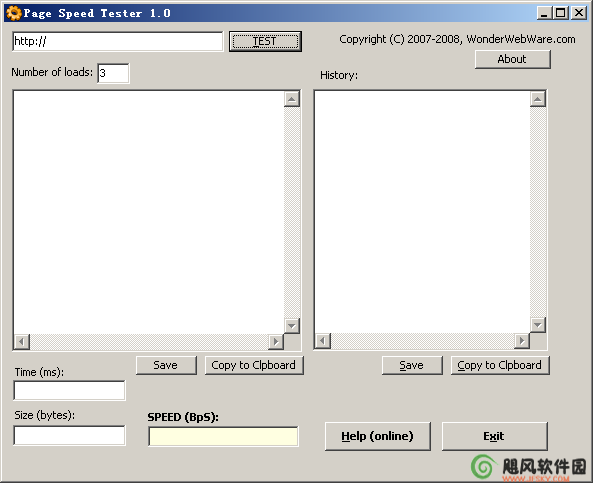Click the gear app icon in title bar
Viewport: 593px width, 483px height.
click(x=14, y=13)
